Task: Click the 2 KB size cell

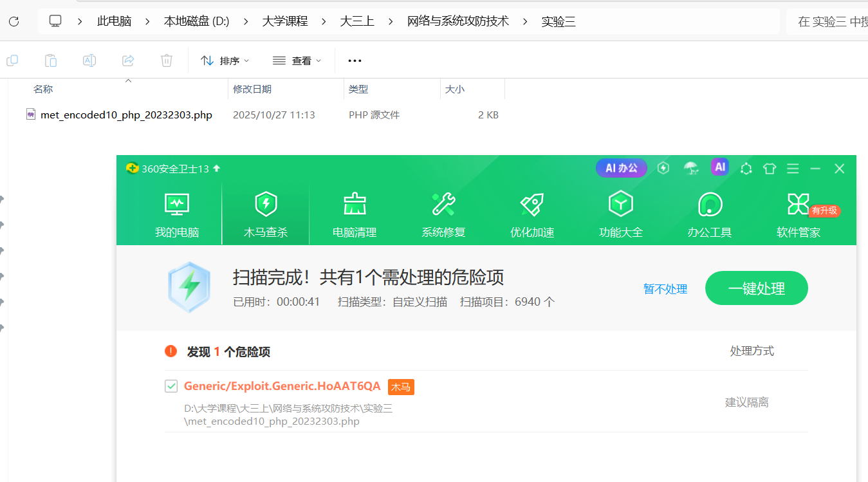Action: [488, 115]
